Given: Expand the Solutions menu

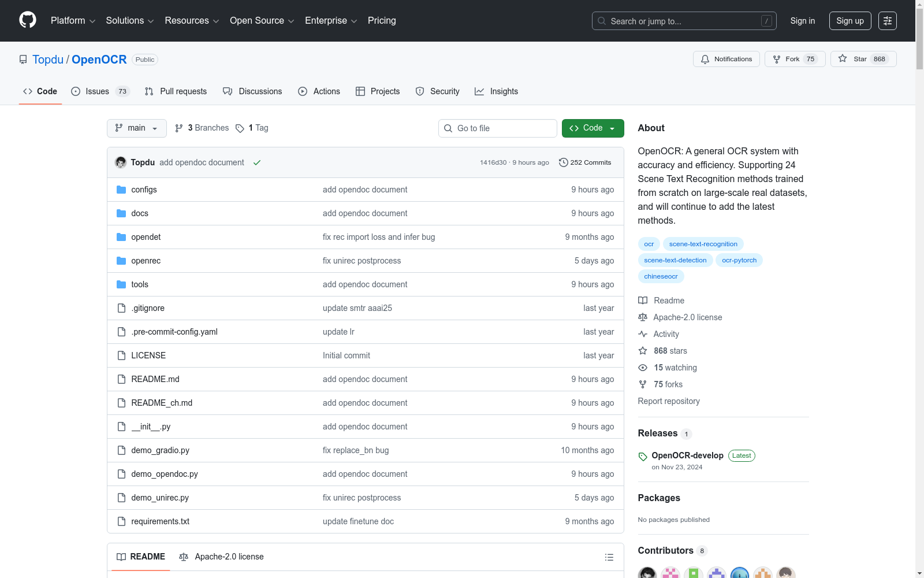Looking at the screenshot, I should coord(130,21).
